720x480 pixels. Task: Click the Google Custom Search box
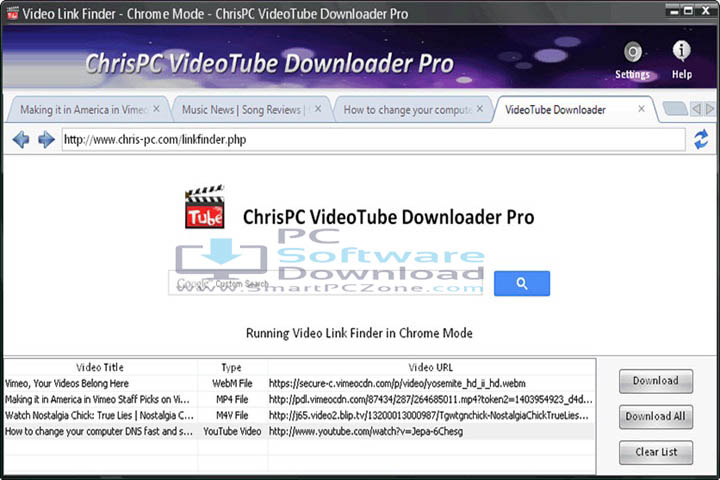click(325, 283)
